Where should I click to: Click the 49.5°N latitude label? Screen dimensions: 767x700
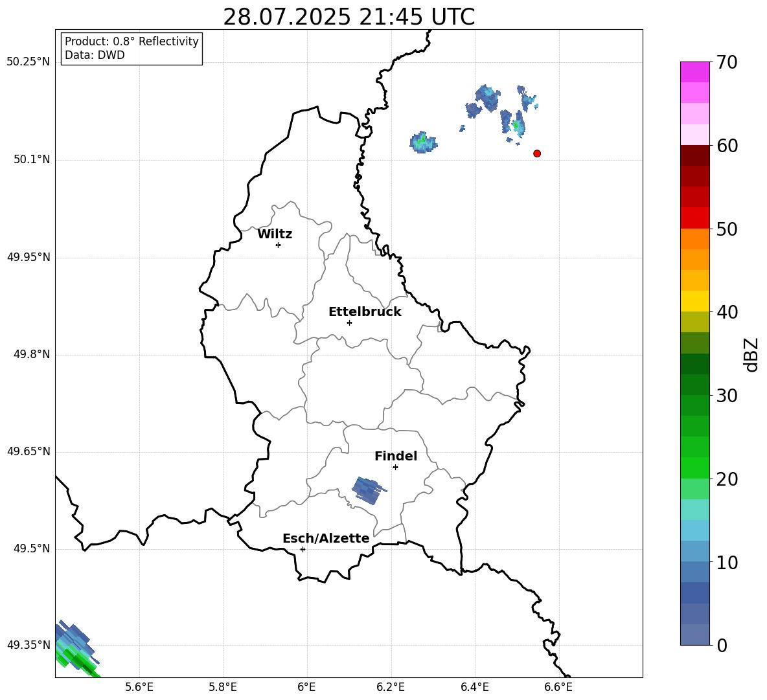(x=32, y=548)
